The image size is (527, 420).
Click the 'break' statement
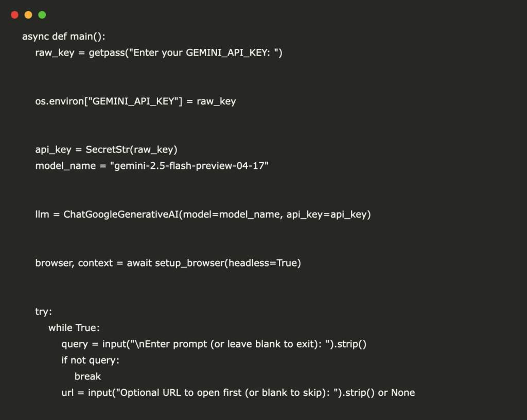click(87, 376)
